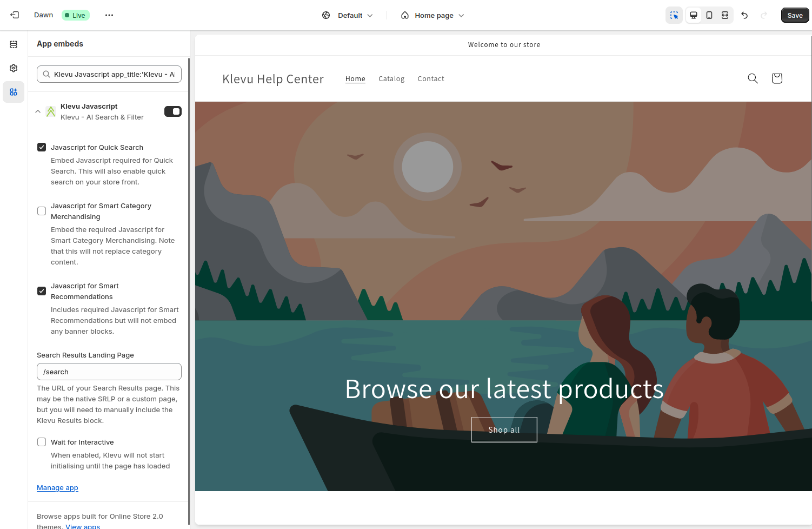The image size is (812, 529).
Task: Click the Dawn theme name
Action: [43, 15]
